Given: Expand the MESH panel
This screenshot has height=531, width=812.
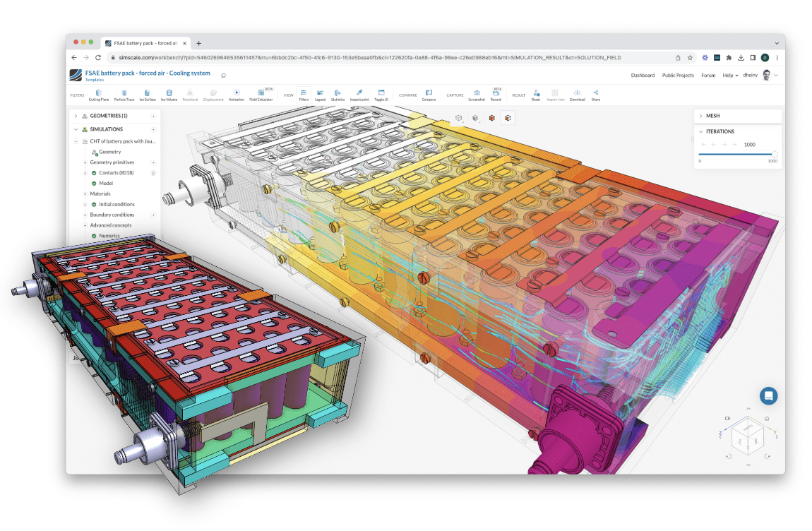Looking at the screenshot, I should pos(700,116).
